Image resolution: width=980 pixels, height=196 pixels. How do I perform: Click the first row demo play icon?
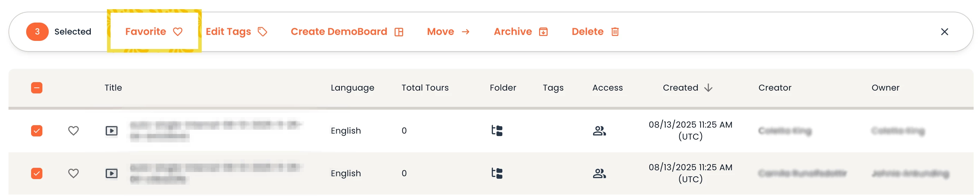pos(112,131)
